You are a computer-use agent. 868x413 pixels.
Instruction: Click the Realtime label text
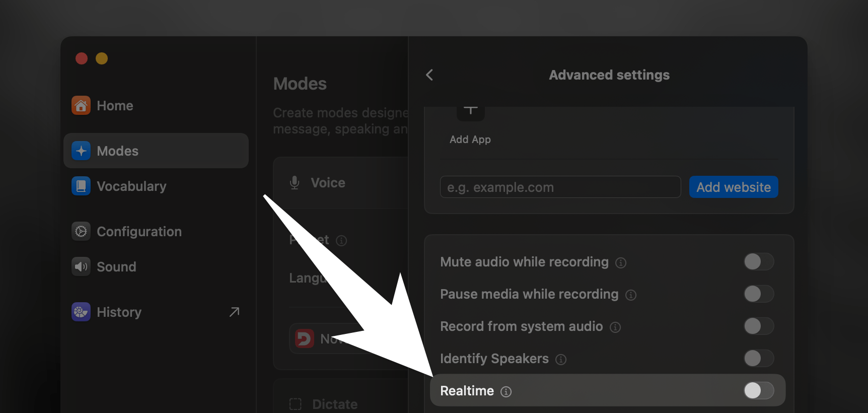pos(467,391)
